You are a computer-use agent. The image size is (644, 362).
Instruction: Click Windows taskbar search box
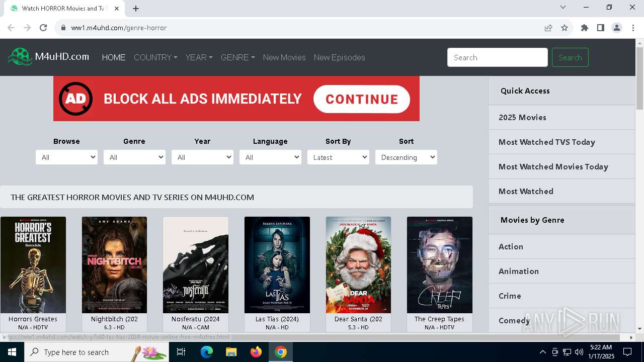pyautogui.click(x=98, y=352)
